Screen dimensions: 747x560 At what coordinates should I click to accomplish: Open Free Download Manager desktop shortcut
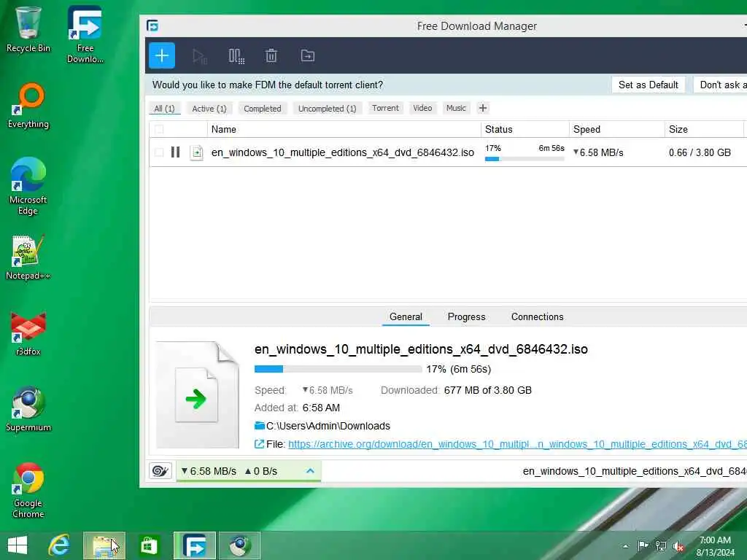tap(85, 34)
